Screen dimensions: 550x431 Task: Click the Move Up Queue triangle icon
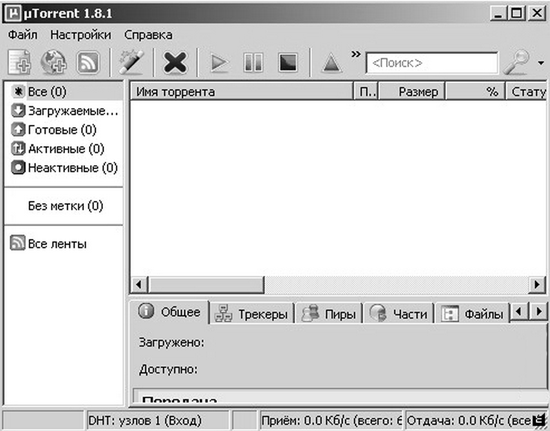click(331, 64)
